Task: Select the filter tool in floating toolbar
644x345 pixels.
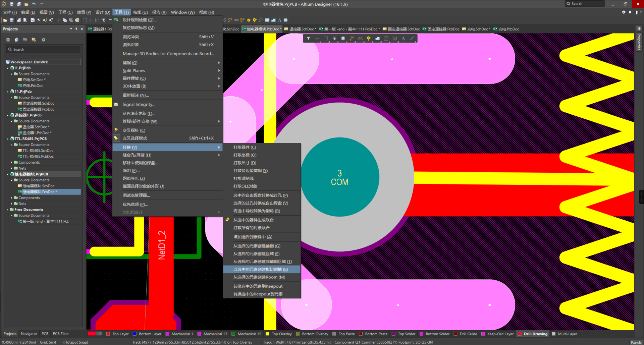Action: 308,39
